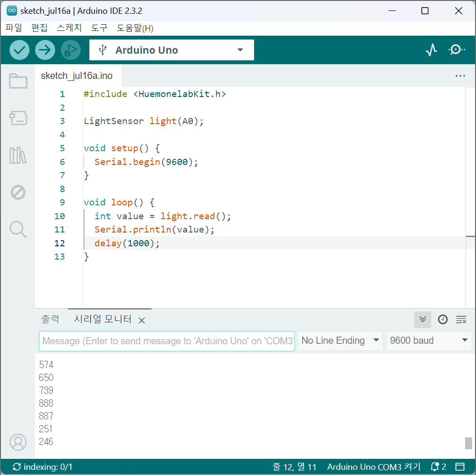Open the 스케치 menu
Screen dimensions: 476x475
click(69, 28)
